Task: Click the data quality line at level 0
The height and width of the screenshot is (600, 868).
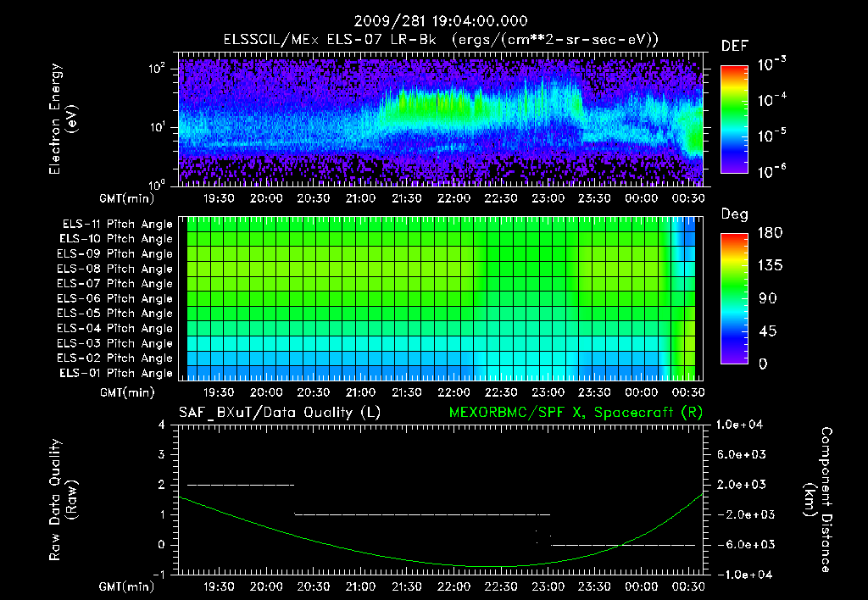Action: (623, 545)
